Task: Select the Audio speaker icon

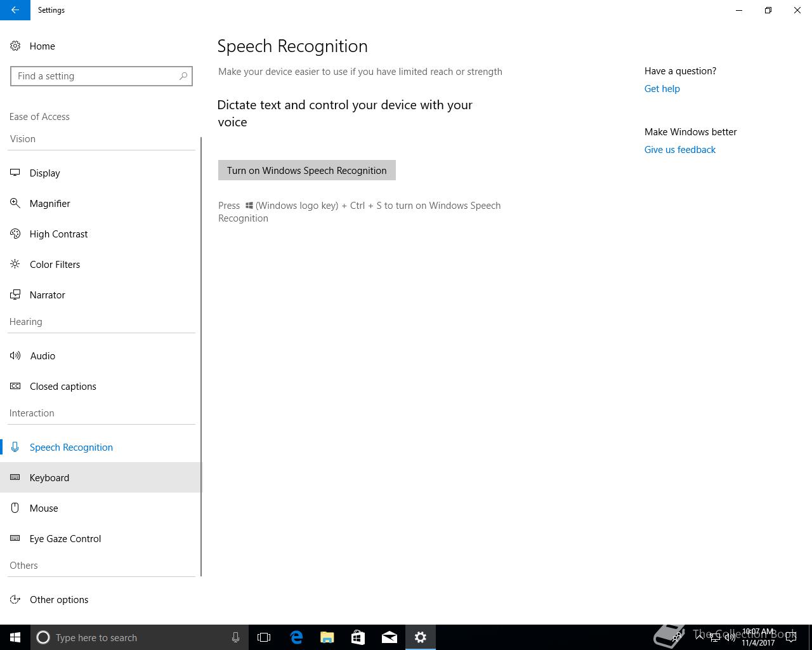Action: pos(15,355)
